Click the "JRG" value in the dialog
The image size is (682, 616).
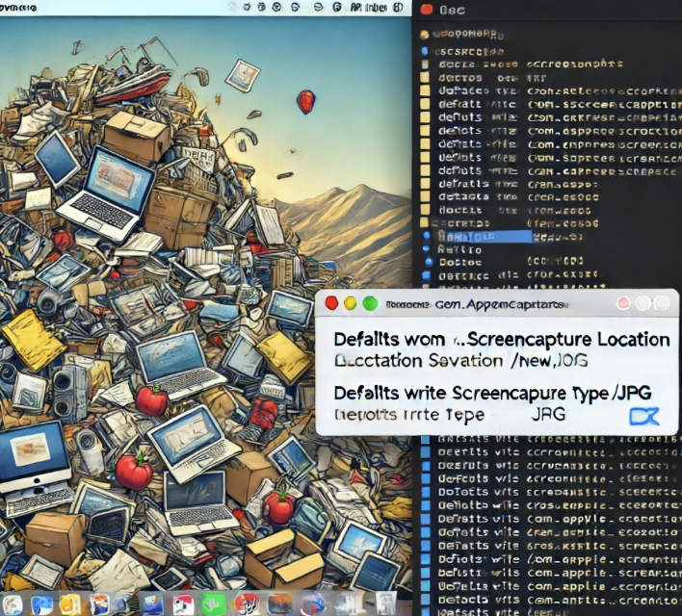coord(548,414)
